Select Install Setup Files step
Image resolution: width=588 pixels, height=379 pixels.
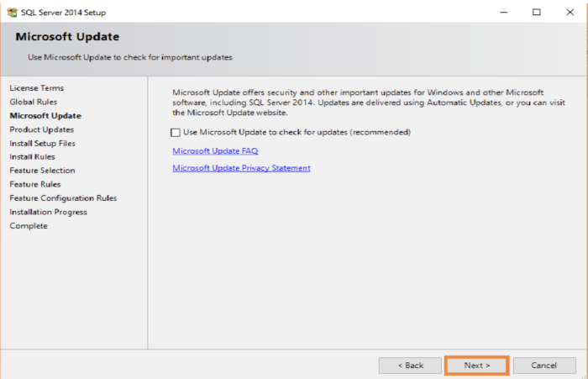[x=42, y=144]
